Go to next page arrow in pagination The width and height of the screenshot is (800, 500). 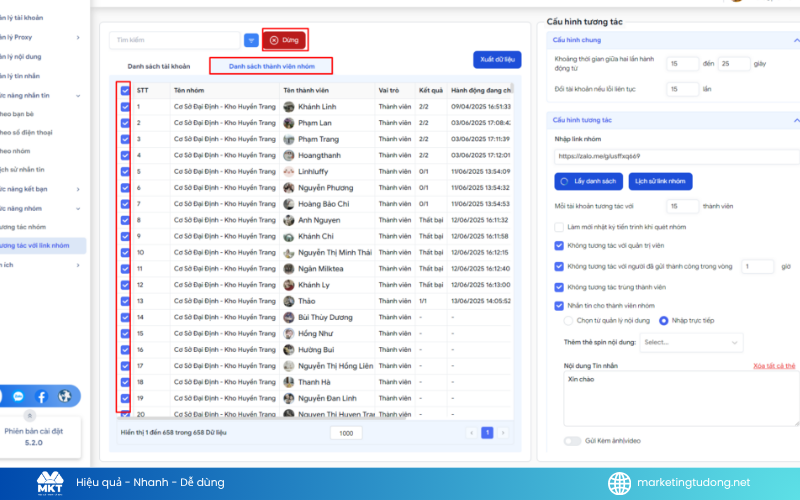(503, 433)
